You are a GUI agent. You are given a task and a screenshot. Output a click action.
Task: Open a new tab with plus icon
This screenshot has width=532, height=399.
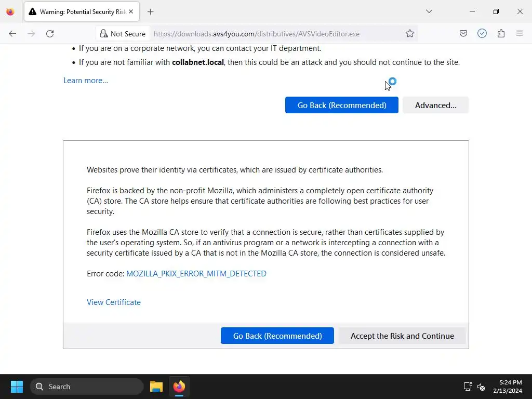click(x=151, y=12)
